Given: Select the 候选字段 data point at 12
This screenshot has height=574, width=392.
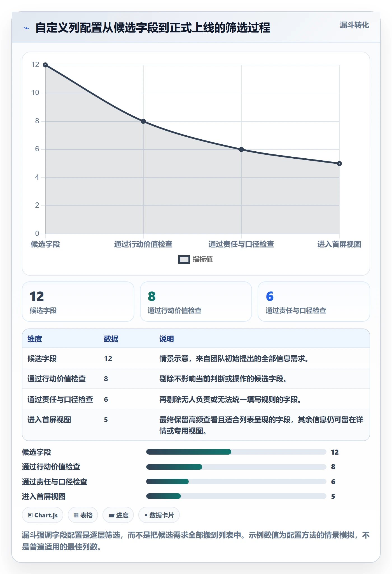Looking at the screenshot, I should [x=45, y=65].
